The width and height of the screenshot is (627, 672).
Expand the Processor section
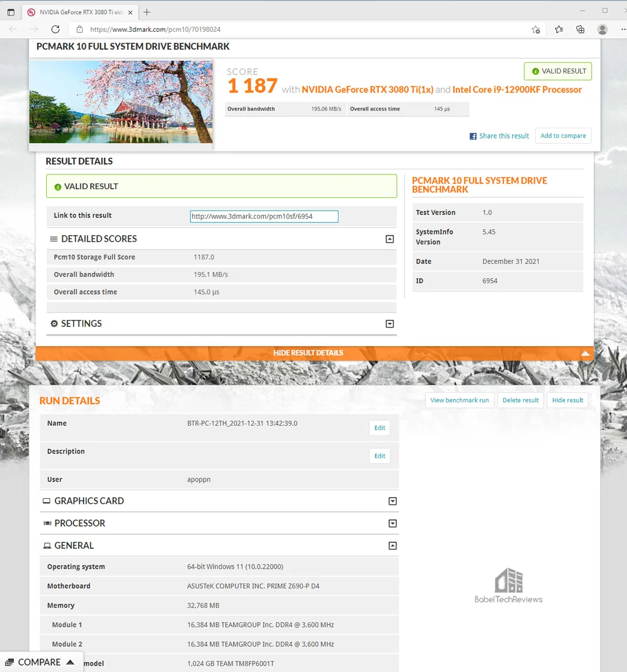393,523
